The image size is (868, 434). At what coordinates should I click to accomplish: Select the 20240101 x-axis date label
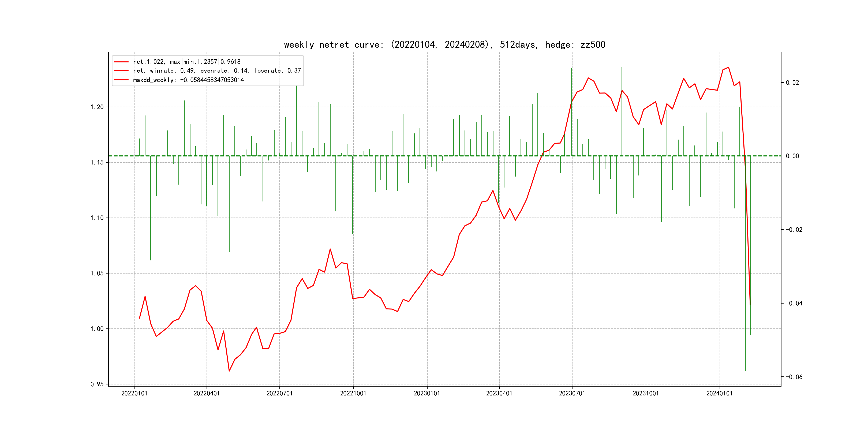point(719,394)
